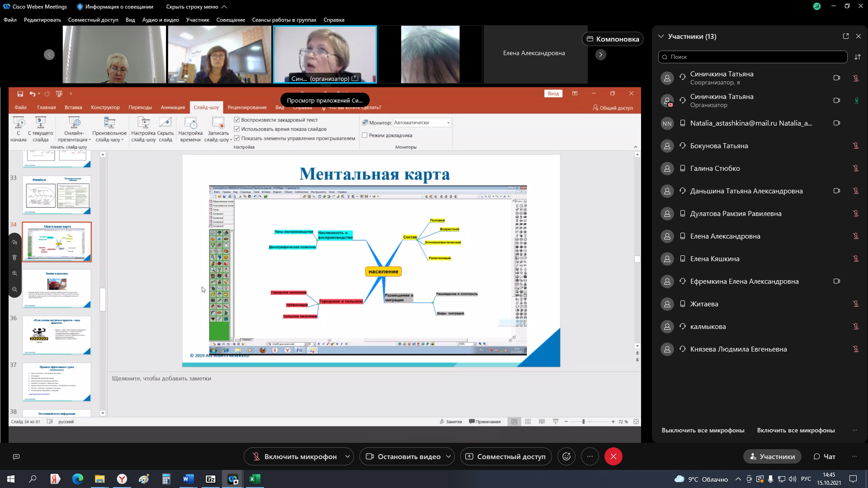Pop out the Participants panel
868x488 pixels.
tap(846, 36)
